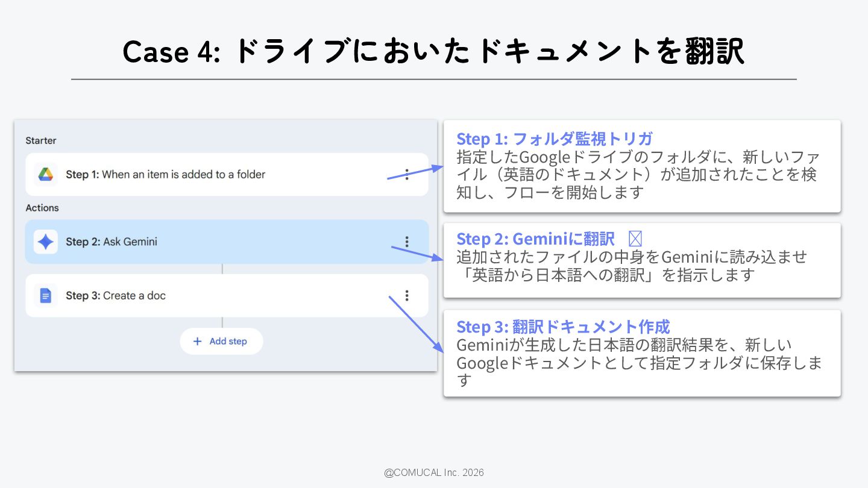Select the 'Step 2: Ask Gemini' card
Image resolution: width=868 pixels, height=488 pixels.
pyautogui.click(x=227, y=242)
